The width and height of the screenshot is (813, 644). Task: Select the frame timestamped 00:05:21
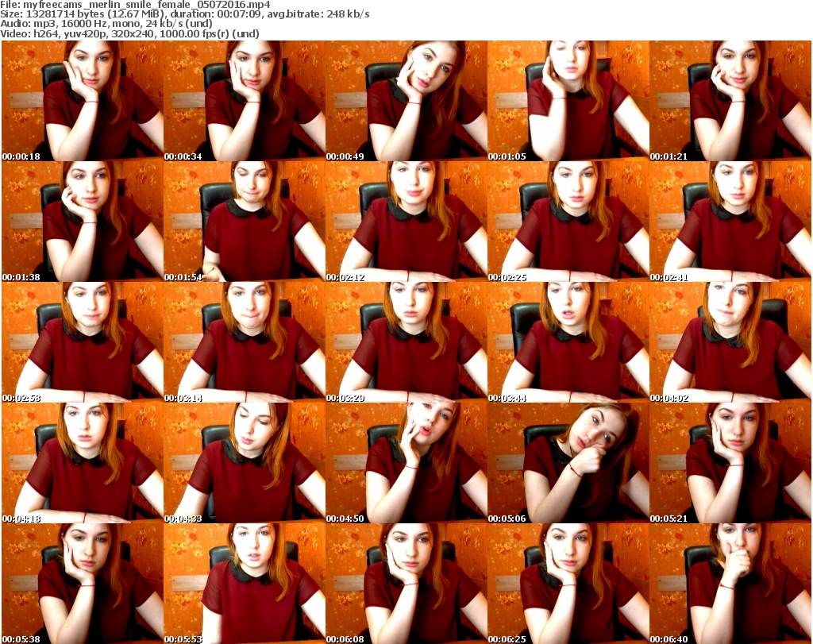click(730, 463)
